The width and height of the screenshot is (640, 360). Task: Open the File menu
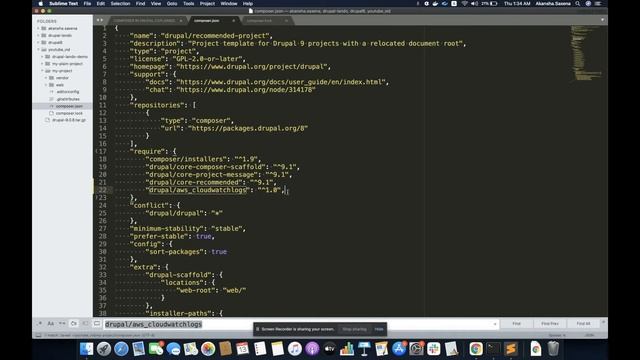click(87, 3)
